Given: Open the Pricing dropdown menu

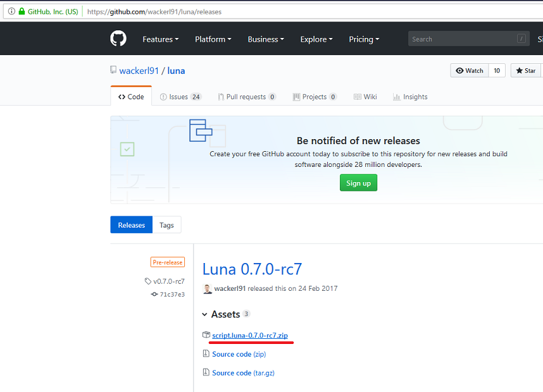Looking at the screenshot, I should pyautogui.click(x=364, y=39).
